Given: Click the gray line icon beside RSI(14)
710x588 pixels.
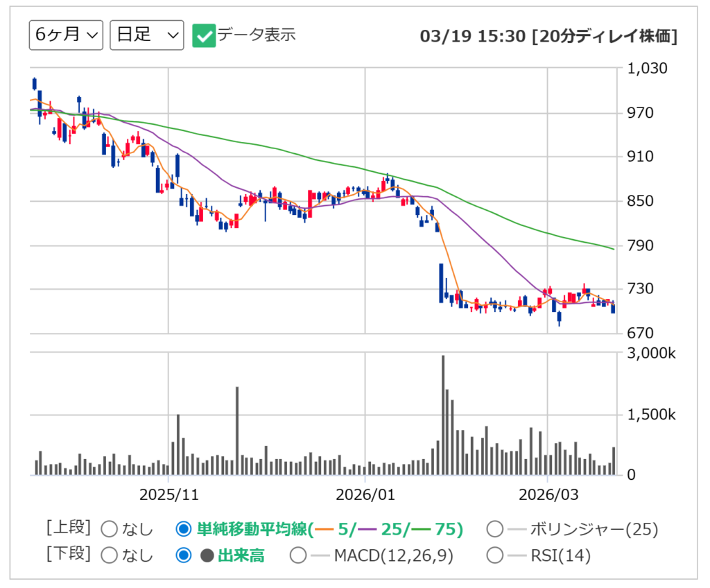Looking at the screenshot, I should [x=517, y=555].
